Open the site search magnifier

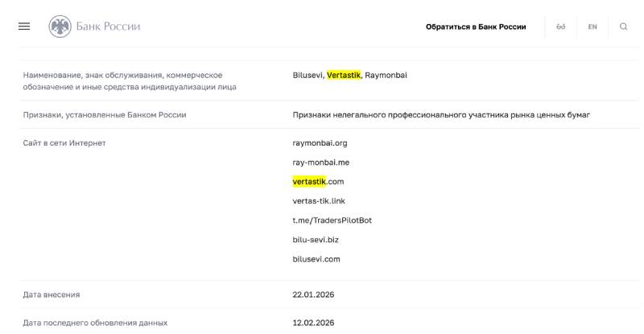(x=623, y=27)
